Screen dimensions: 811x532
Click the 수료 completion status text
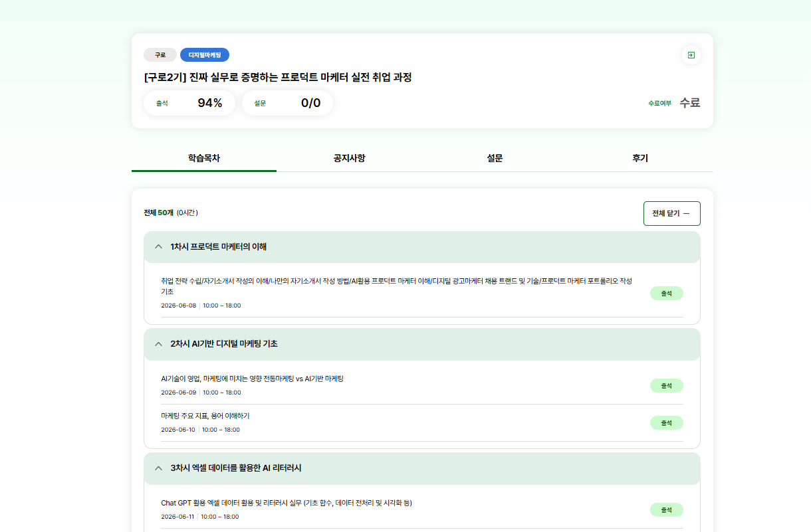click(x=690, y=103)
